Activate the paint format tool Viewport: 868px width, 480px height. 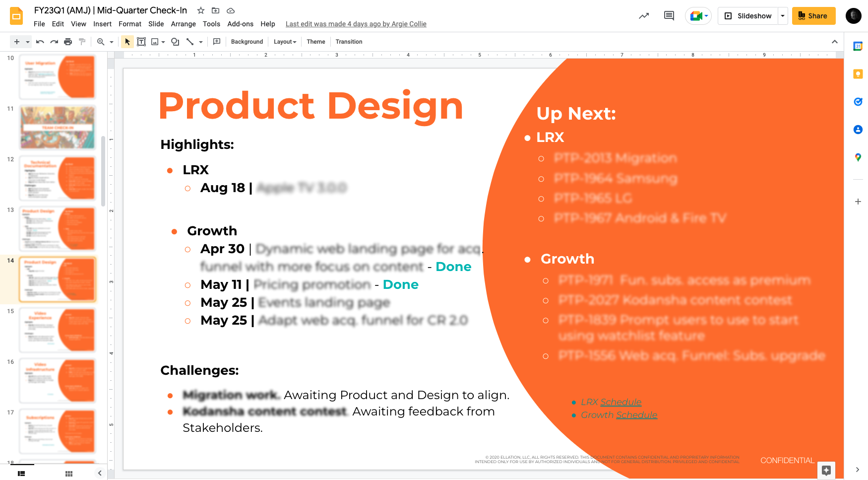(x=82, y=42)
